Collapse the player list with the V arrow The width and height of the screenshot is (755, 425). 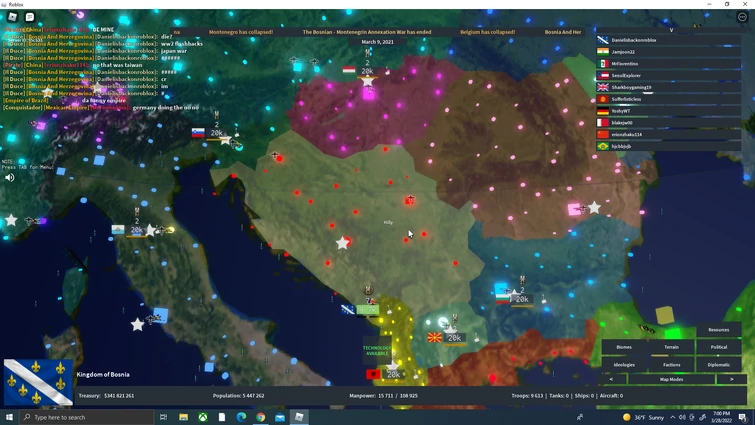point(671,30)
